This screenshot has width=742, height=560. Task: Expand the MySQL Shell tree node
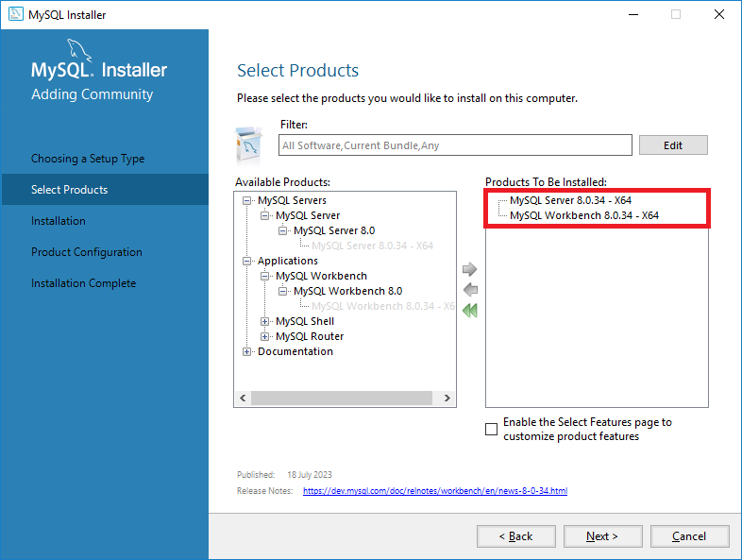[x=264, y=321]
